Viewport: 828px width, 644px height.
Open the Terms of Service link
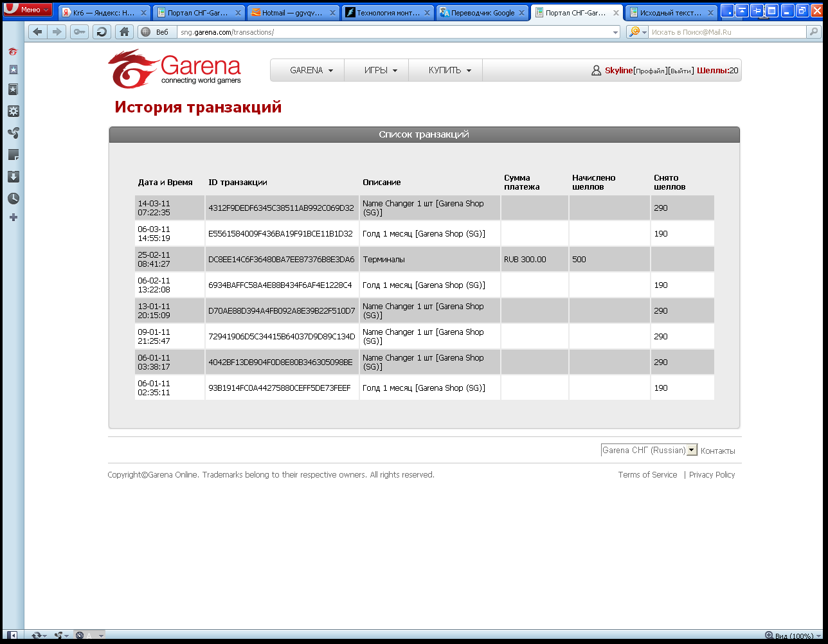pos(647,475)
